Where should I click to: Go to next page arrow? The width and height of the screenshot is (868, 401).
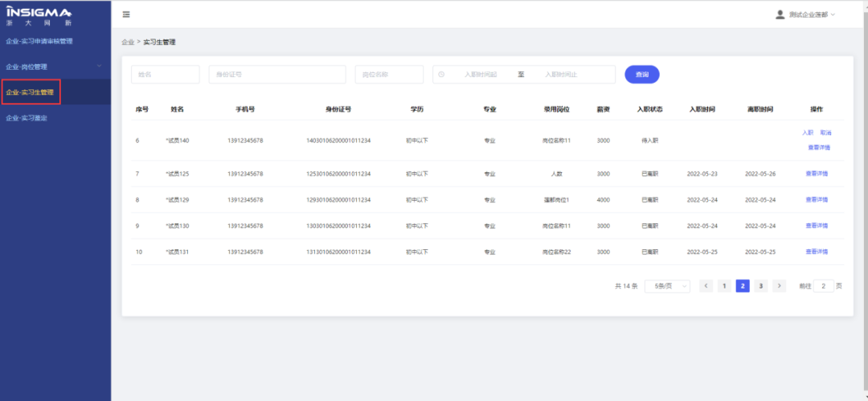(x=779, y=286)
